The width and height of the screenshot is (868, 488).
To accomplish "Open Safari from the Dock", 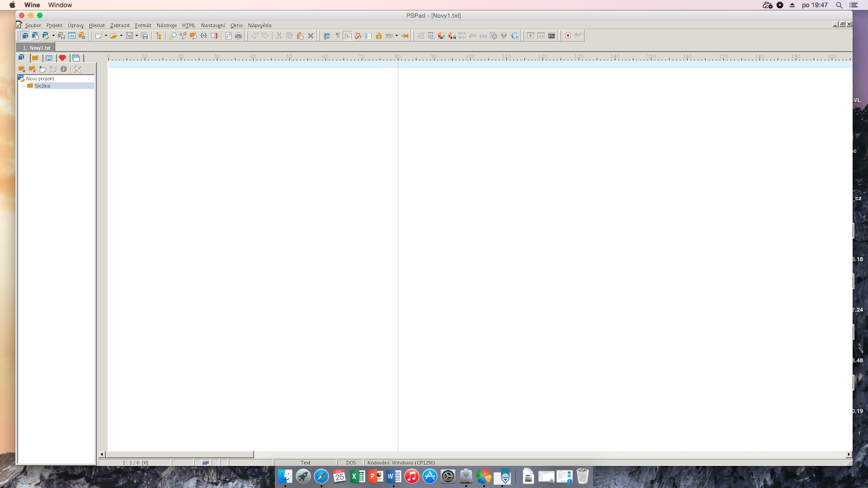I will (x=321, y=476).
